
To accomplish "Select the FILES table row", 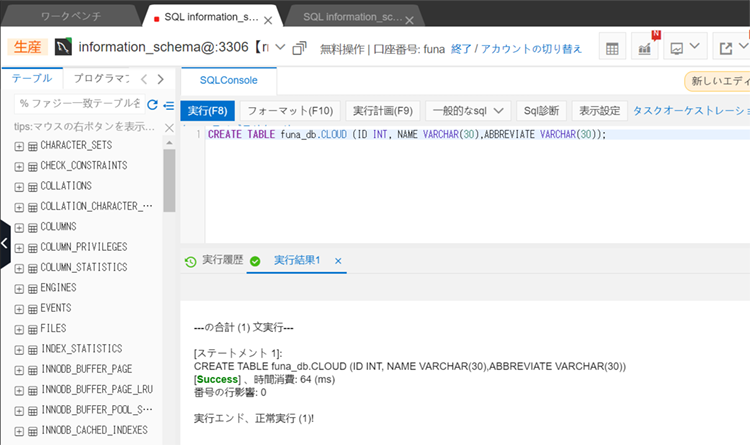I will (53, 328).
